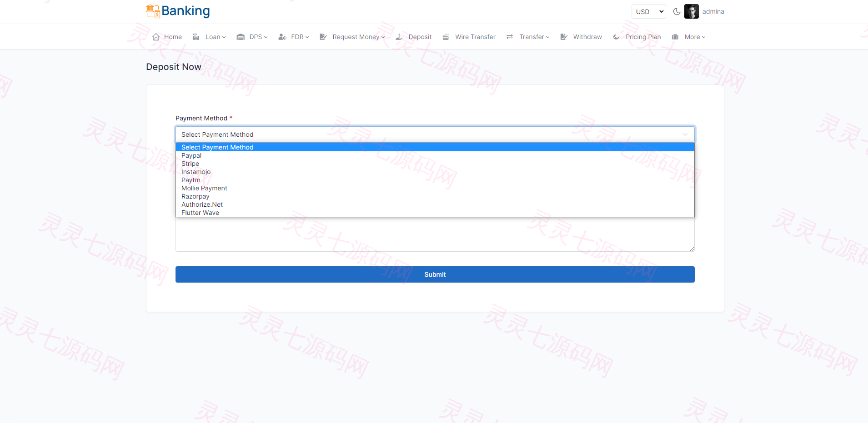Image resolution: width=868 pixels, height=423 pixels.
Task: Click the admina username text
Action: click(x=713, y=11)
